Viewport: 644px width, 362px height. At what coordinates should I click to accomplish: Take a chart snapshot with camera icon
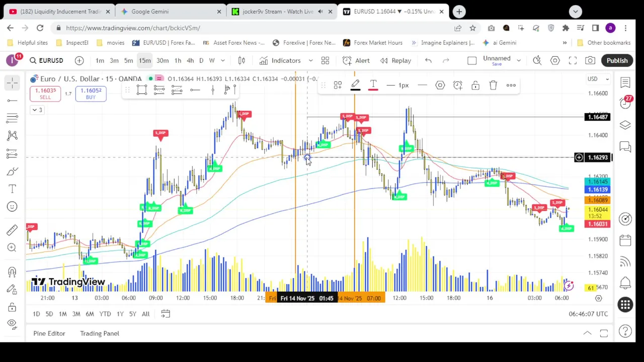click(590, 60)
